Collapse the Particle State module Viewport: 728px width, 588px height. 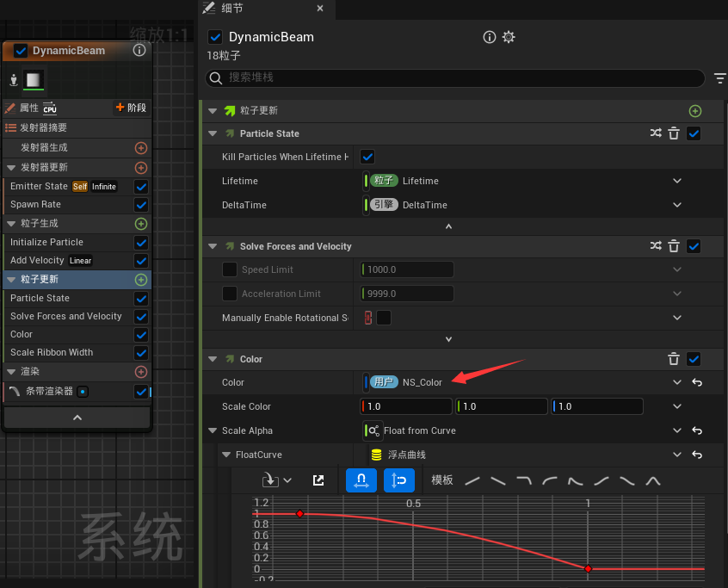point(213,133)
